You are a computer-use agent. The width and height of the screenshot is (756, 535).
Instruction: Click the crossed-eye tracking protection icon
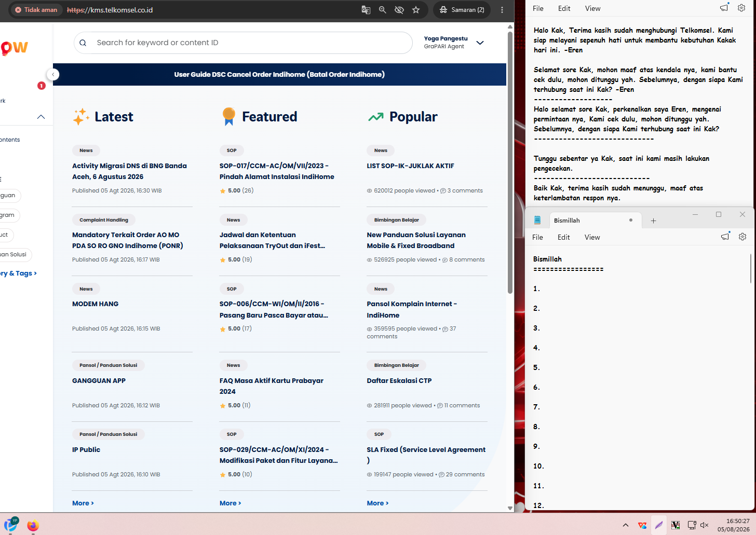pyautogui.click(x=399, y=10)
